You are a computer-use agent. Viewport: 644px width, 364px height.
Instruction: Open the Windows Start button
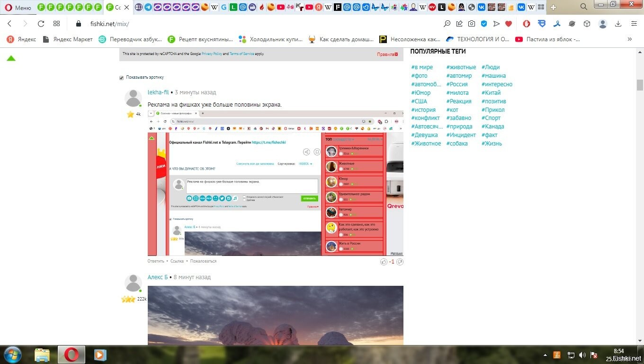click(x=12, y=355)
